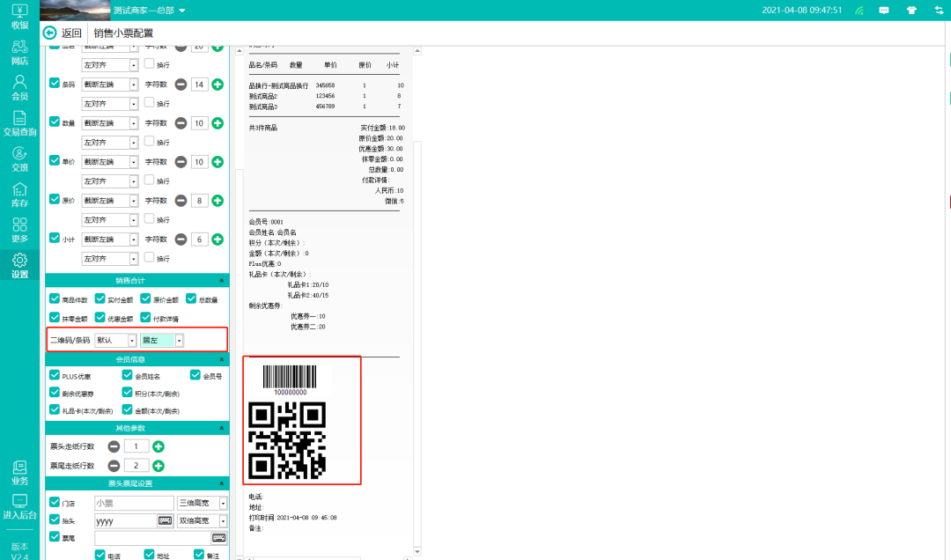Click the on-screen keyboard icon beside 抬头 field
This screenshot has width=951, height=560.
pyautogui.click(x=165, y=520)
